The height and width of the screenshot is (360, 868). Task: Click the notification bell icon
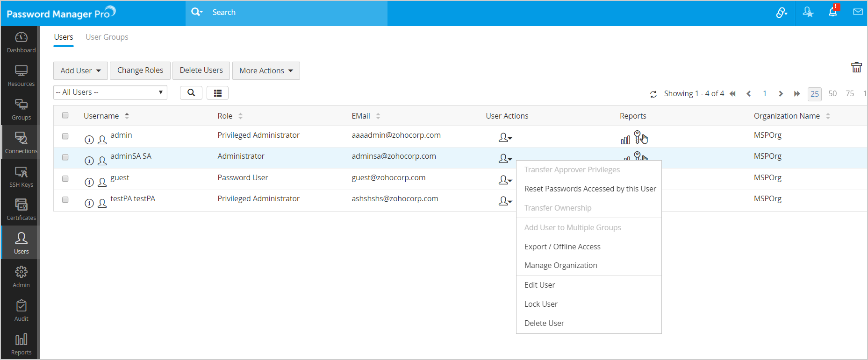point(832,12)
